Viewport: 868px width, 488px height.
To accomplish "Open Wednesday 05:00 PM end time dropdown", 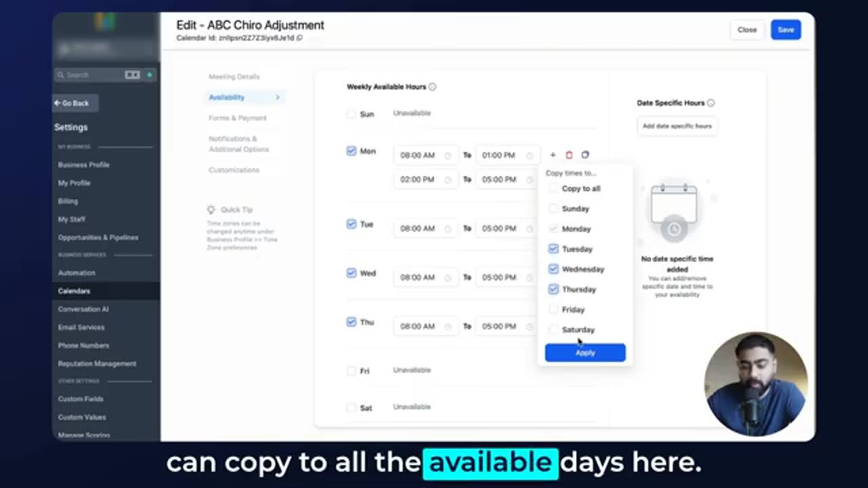I will [508, 277].
